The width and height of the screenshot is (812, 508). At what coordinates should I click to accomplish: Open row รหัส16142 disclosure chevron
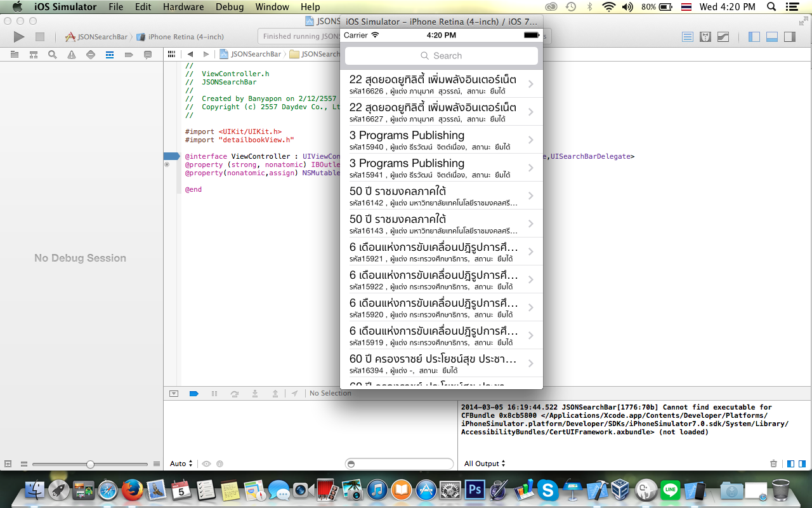click(530, 196)
